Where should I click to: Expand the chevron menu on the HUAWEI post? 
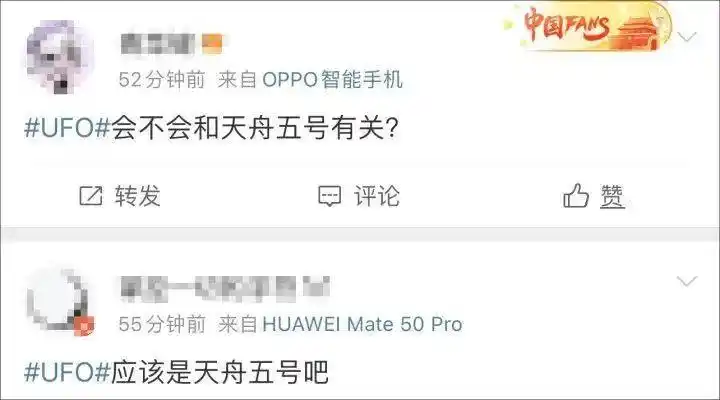coord(687,280)
